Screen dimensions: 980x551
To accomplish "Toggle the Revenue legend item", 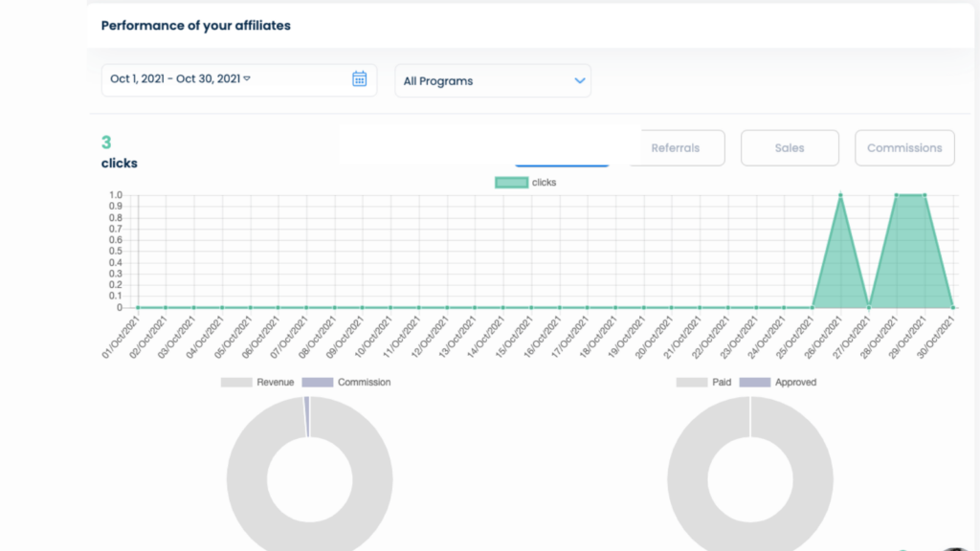I will coord(256,383).
